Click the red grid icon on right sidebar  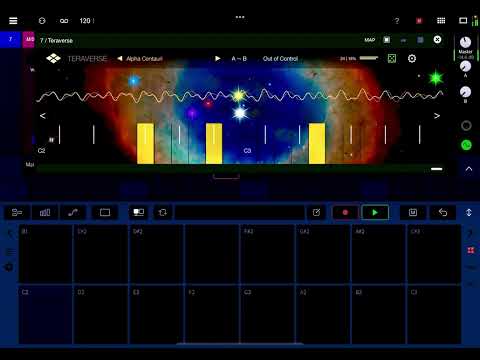pyautogui.click(x=471, y=250)
